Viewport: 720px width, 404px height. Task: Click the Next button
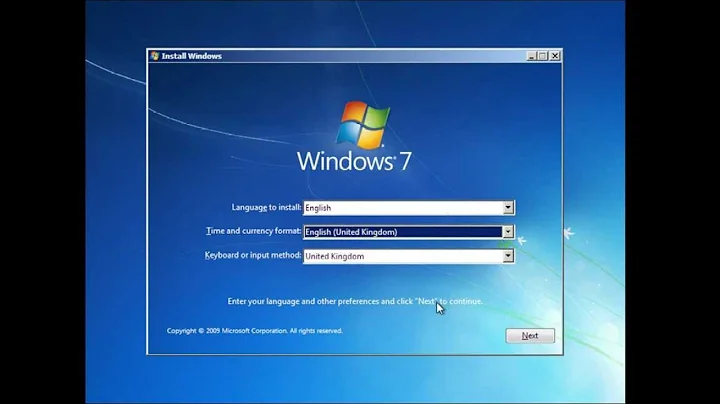coord(530,336)
